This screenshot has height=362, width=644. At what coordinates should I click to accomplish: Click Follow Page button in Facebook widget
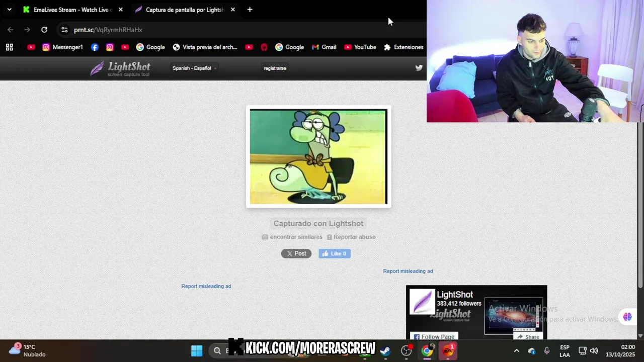point(434,336)
